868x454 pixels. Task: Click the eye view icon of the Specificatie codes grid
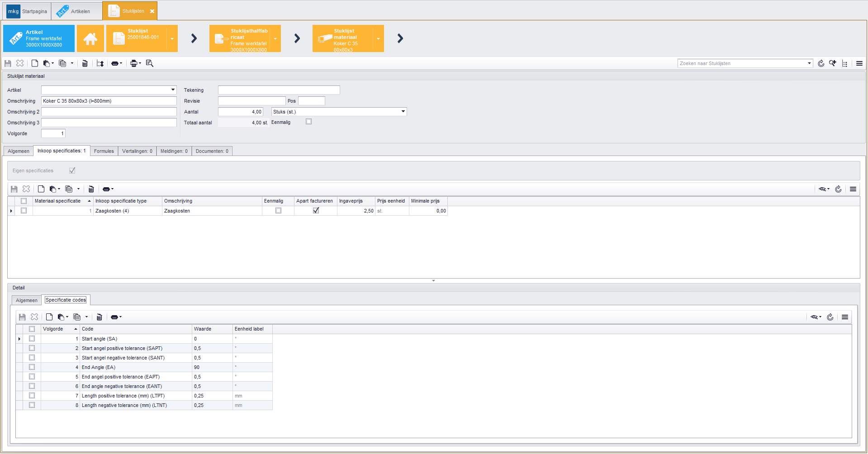[815, 317]
